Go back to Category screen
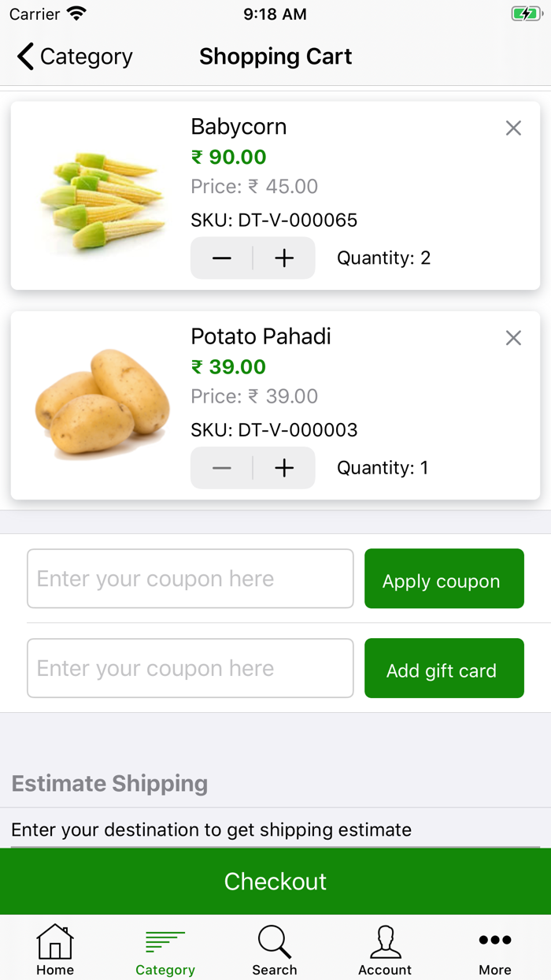Screen dimensions: 551x980 tap(75, 57)
